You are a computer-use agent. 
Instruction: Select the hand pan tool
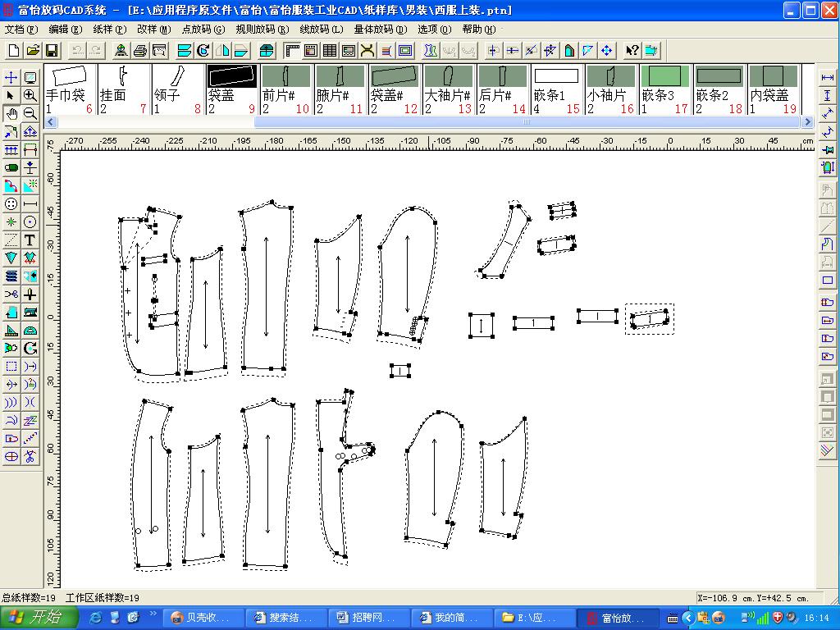(11, 113)
